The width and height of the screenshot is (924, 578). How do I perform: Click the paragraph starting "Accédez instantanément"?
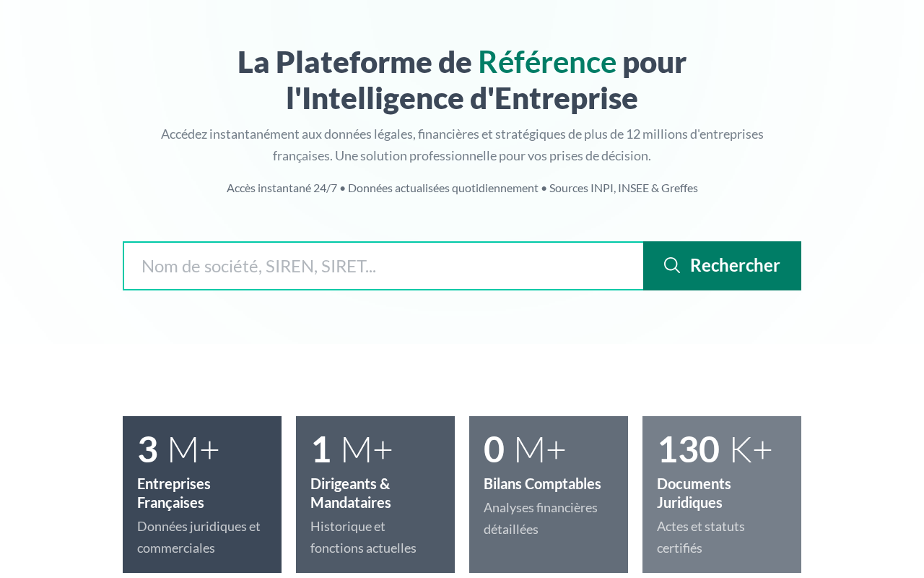[462, 144]
